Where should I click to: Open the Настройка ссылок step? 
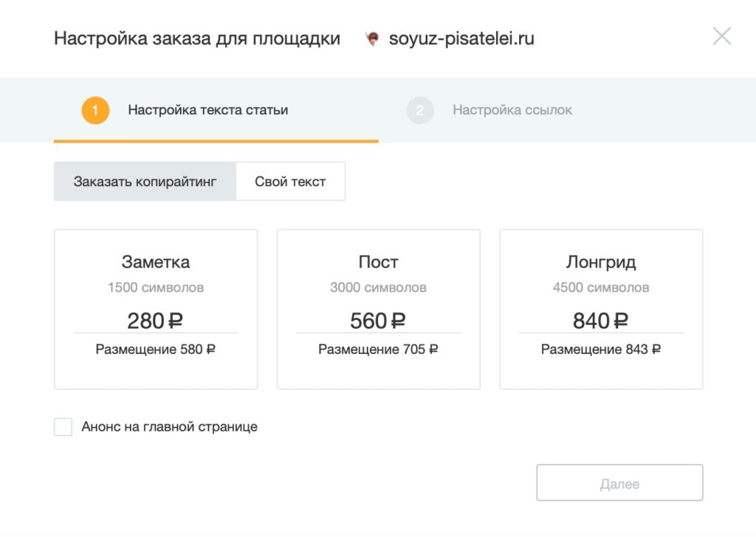(x=512, y=109)
